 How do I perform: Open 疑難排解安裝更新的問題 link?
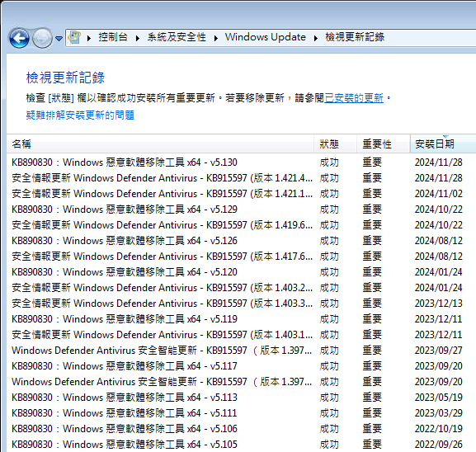point(80,115)
